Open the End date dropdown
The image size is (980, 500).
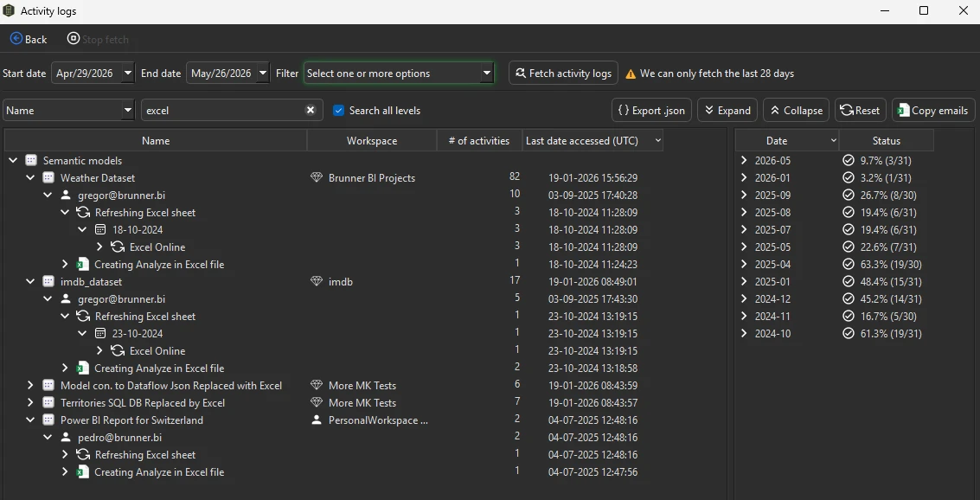tap(262, 74)
